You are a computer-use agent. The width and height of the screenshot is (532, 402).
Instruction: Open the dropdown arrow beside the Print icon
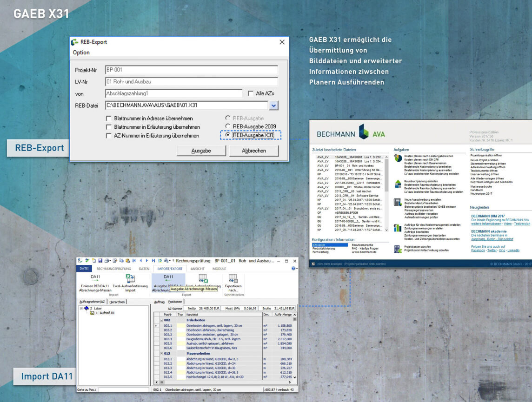click(x=111, y=261)
